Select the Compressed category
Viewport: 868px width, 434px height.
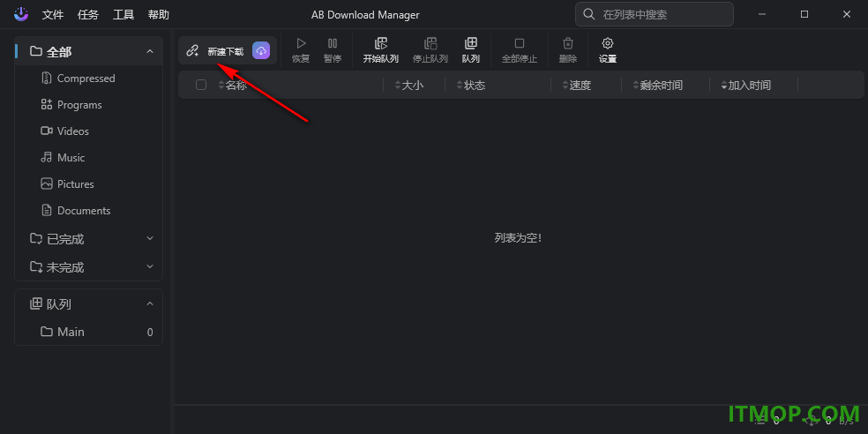88,79
